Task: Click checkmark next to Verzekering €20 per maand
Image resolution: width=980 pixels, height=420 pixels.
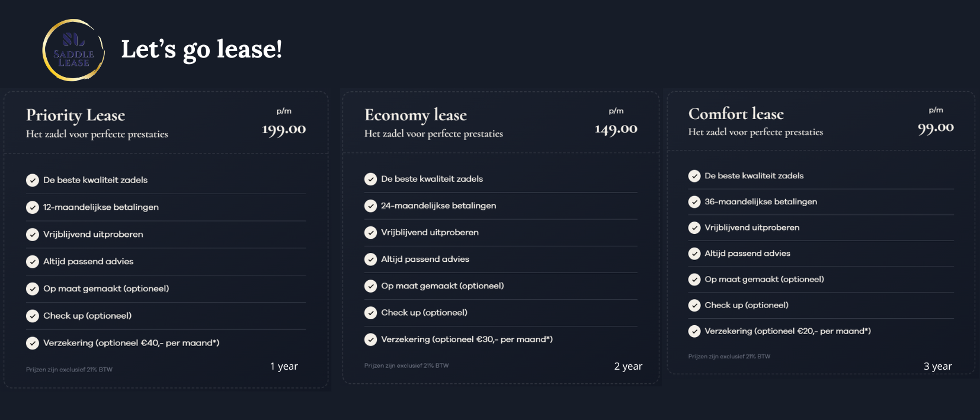Action: click(x=694, y=331)
